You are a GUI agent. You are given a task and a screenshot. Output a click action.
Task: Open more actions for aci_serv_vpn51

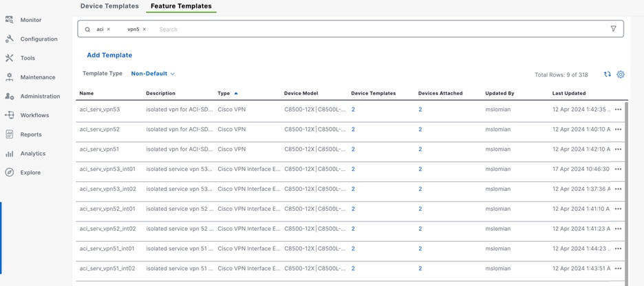pos(618,149)
